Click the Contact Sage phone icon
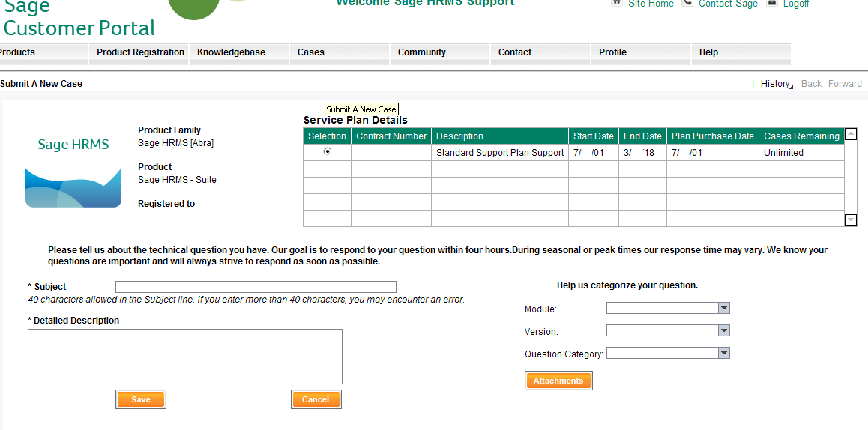The width and height of the screenshot is (868, 430). [687, 3]
